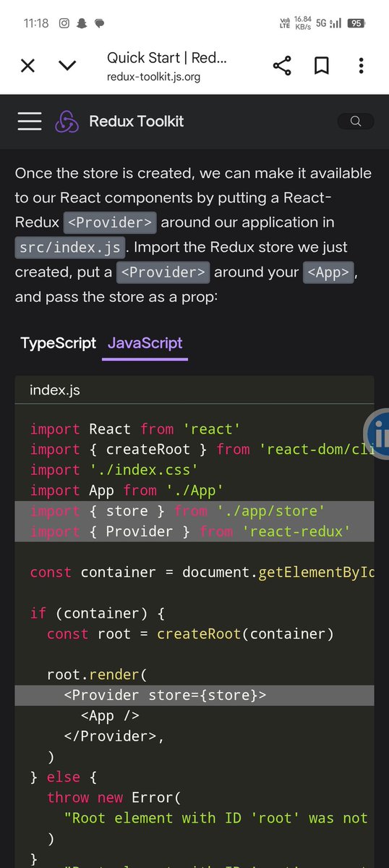Switch to the TypeScript tab
This screenshot has width=389, height=868.
pos(58,342)
